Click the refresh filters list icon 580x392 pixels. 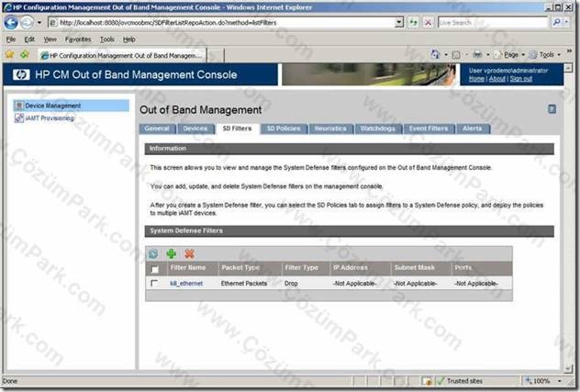[x=153, y=254]
